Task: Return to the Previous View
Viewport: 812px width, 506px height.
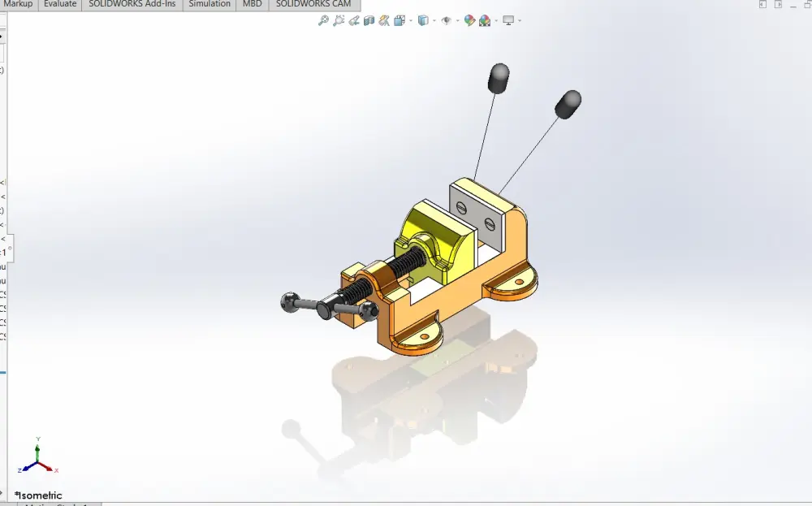Action: click(x=354, y=21)
